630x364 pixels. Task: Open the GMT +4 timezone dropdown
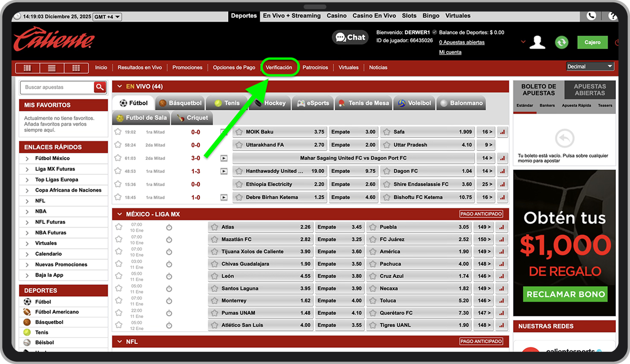point(107,17)
